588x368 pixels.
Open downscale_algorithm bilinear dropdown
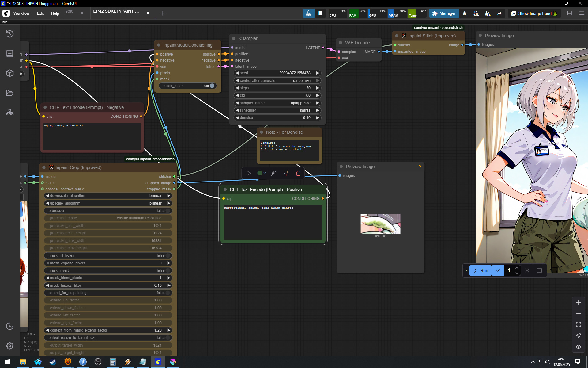pyautogui.click(x=108, y=196)
